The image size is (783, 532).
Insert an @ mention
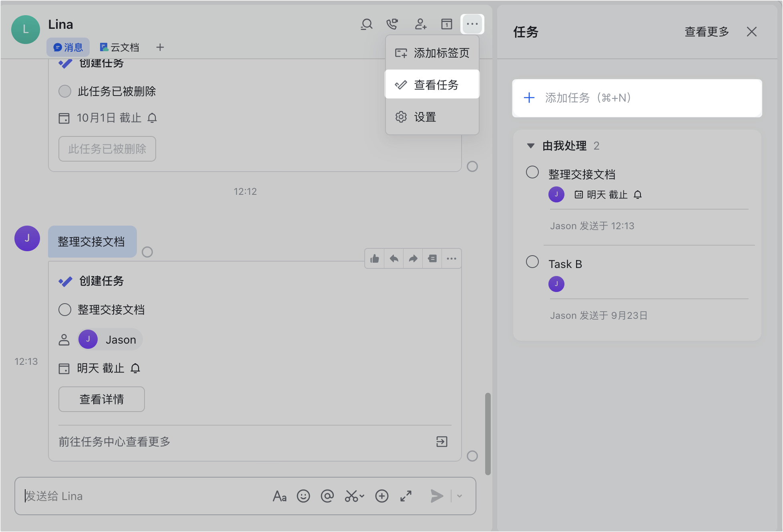pos(327,496)
